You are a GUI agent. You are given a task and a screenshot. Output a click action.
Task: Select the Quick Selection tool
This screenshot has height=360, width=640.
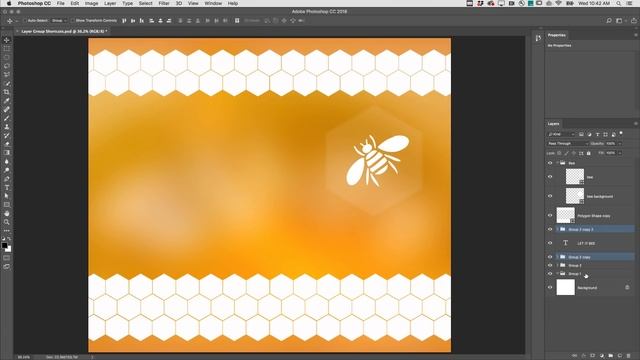[x=7, y=83]
